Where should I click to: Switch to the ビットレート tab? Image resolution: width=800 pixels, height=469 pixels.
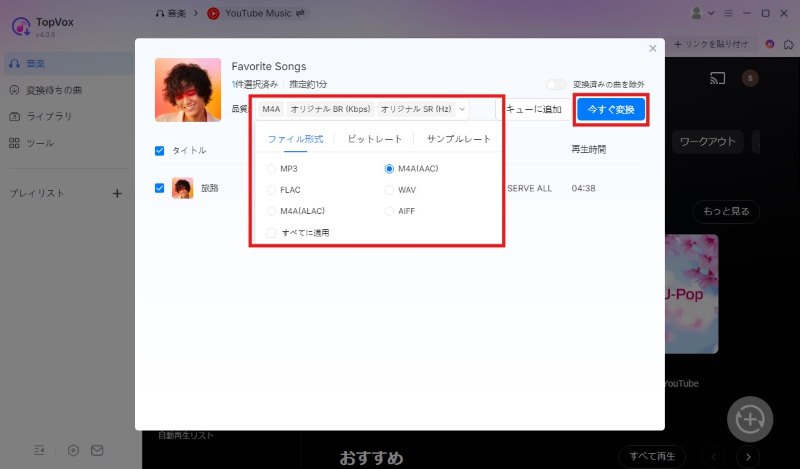tap(375, 139)
